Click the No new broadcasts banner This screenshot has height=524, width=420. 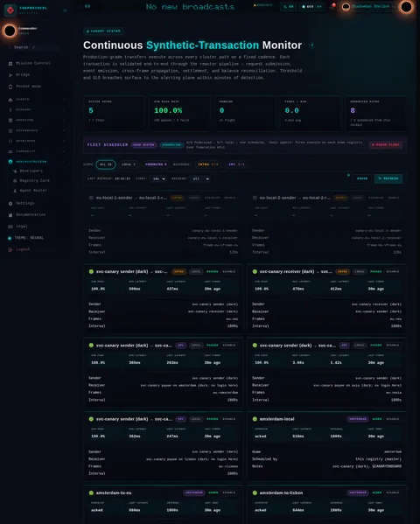click(190, 7)
